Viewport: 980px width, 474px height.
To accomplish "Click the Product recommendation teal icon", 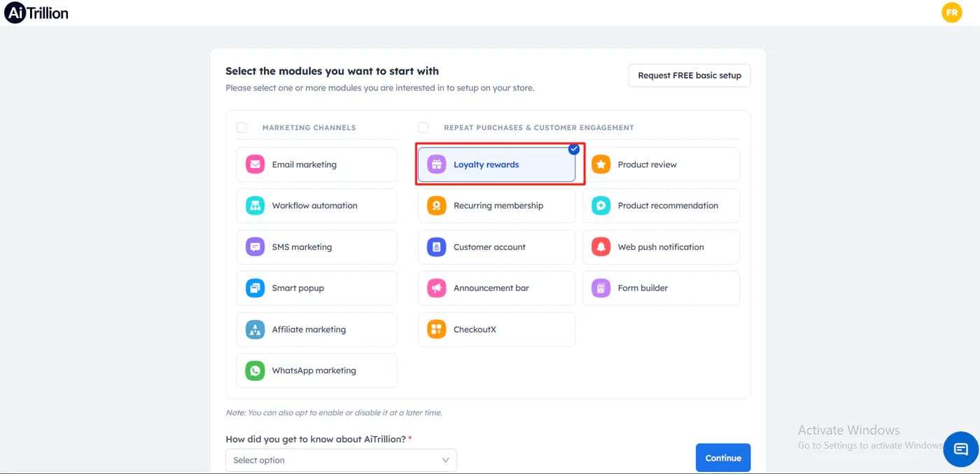I will pos(601,206).
